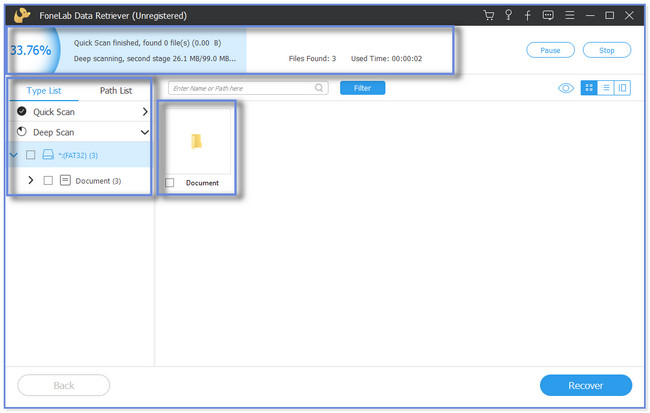Go Back to the previous screen
Screen dimensions: 650x413
click(x=64, y=385)
